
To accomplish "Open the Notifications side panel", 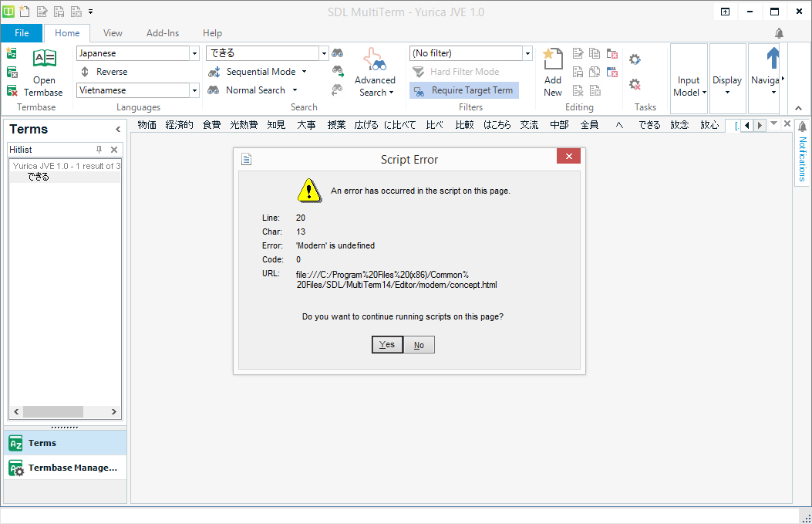I will point(802,152).
